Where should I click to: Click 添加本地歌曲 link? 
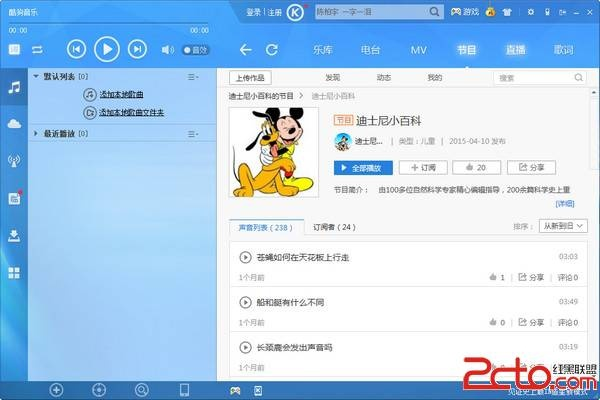coord(121,94)
